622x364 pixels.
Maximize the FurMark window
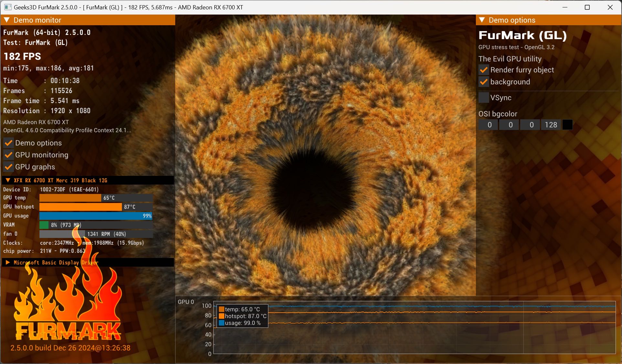coord(587,7)
